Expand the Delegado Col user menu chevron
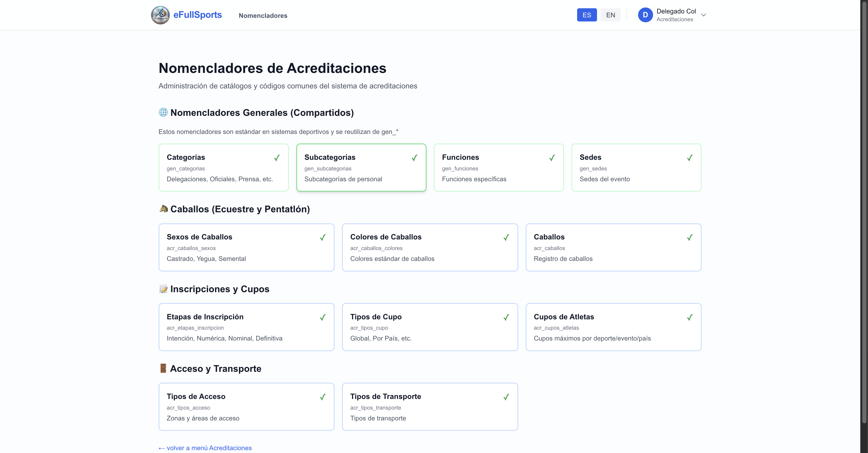 coord(703,15)
